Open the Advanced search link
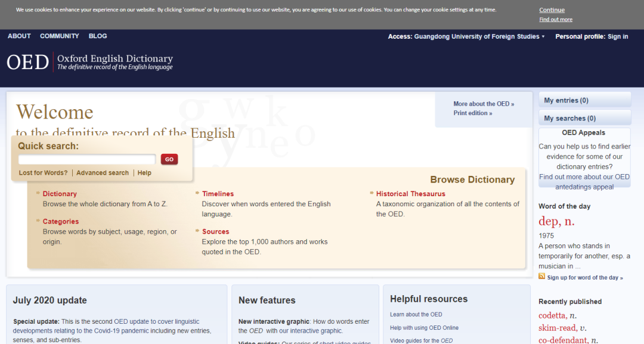644x344 pixels. [103, 173]
